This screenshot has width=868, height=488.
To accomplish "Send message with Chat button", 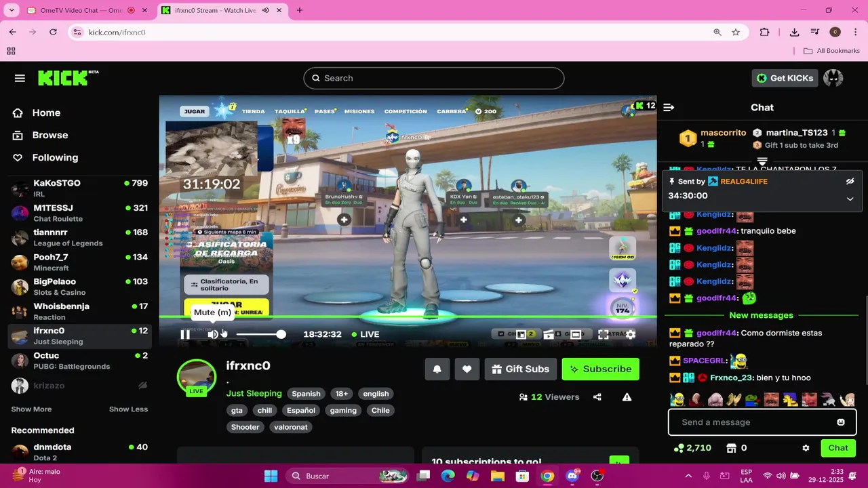I will (x=838, y=448).
